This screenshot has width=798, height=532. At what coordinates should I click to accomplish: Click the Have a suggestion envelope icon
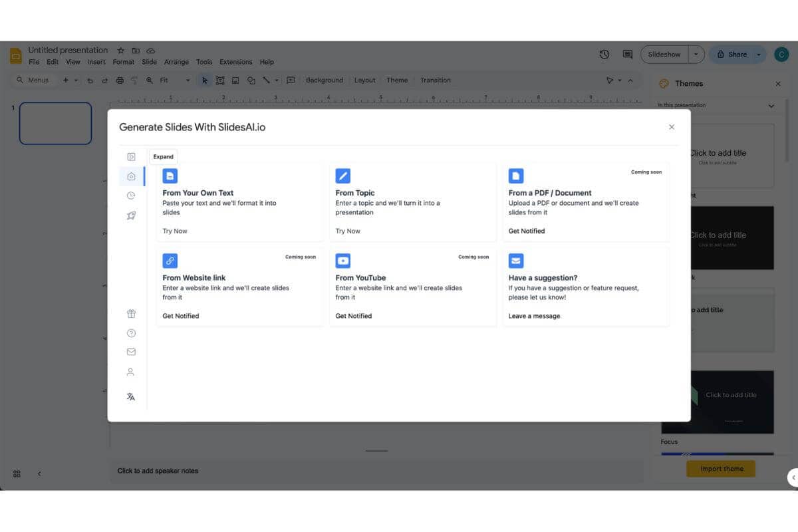[x=516, y=261]
